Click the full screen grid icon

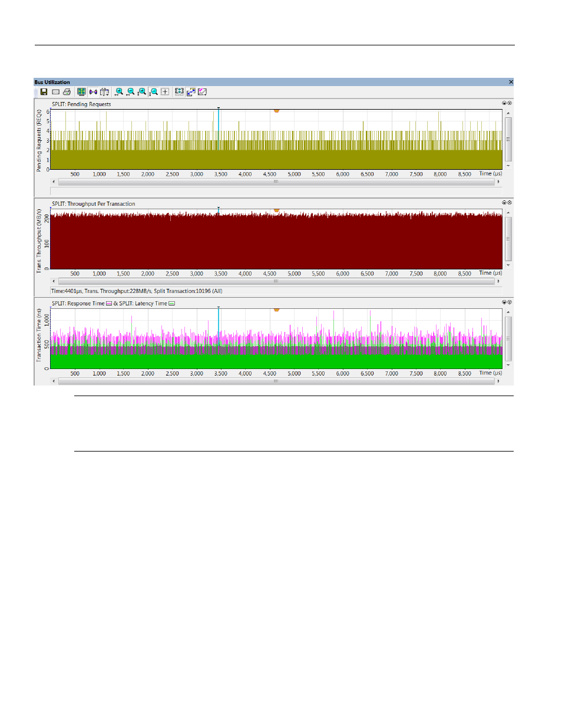pyautogui.click(x=81, y=92)
